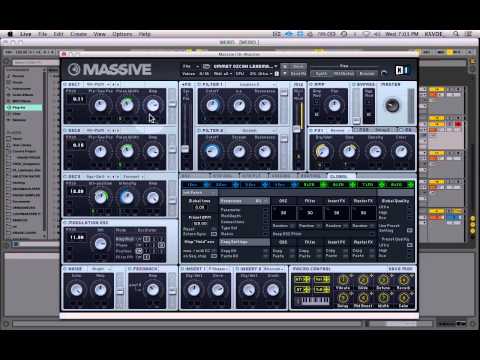
Task: Switch to the ROUTING tab
Action: (311, 176)
